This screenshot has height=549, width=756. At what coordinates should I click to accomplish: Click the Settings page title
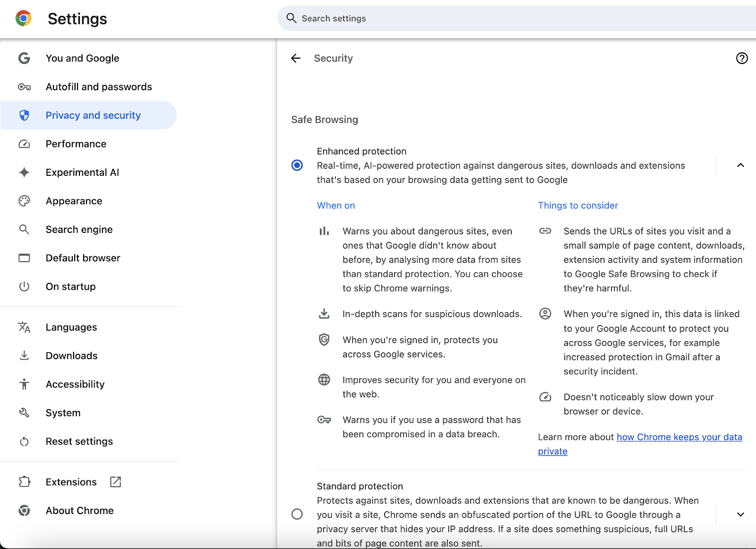pos(77,19)
